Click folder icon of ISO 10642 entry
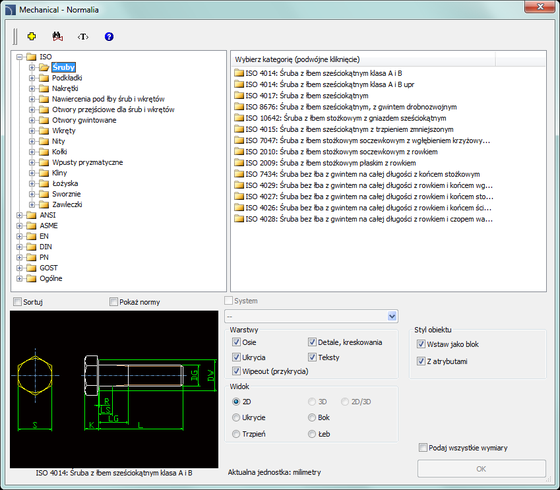 coord(239,118)
